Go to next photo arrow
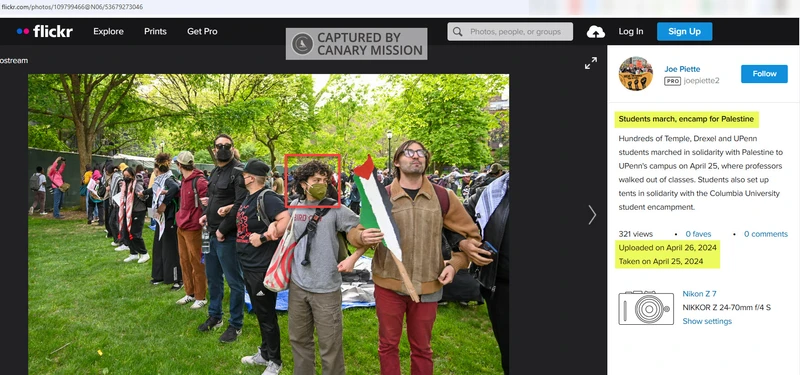Viewport: 800px width, 375px height. click(592, 215)
